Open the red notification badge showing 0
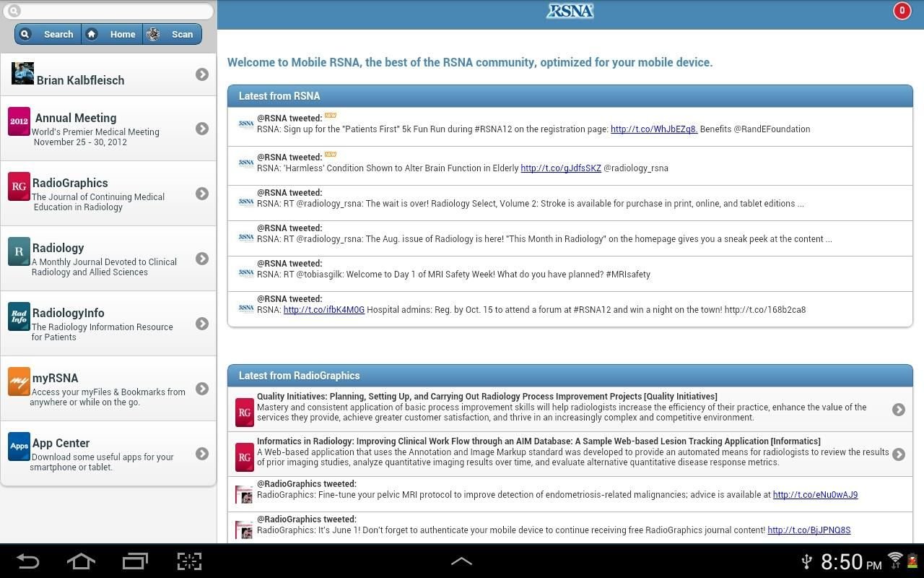 pyautogui.click(x=902, y=11)
